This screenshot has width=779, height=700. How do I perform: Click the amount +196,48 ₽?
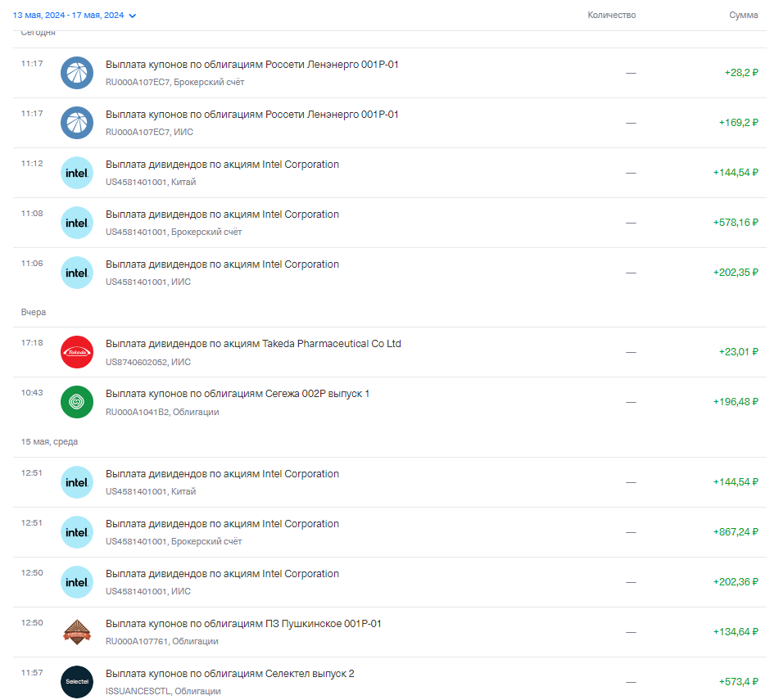point(736,402)
